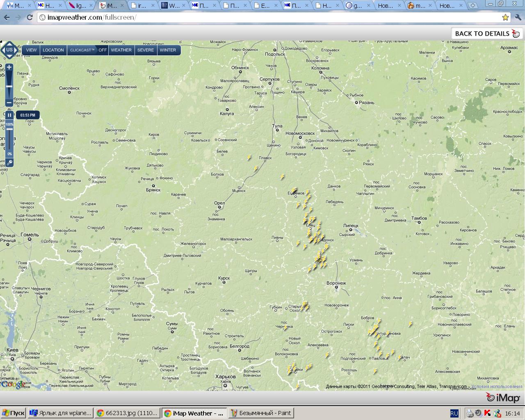
Task: Click the Воронеж city label on the map
Action: click(336, 283)
